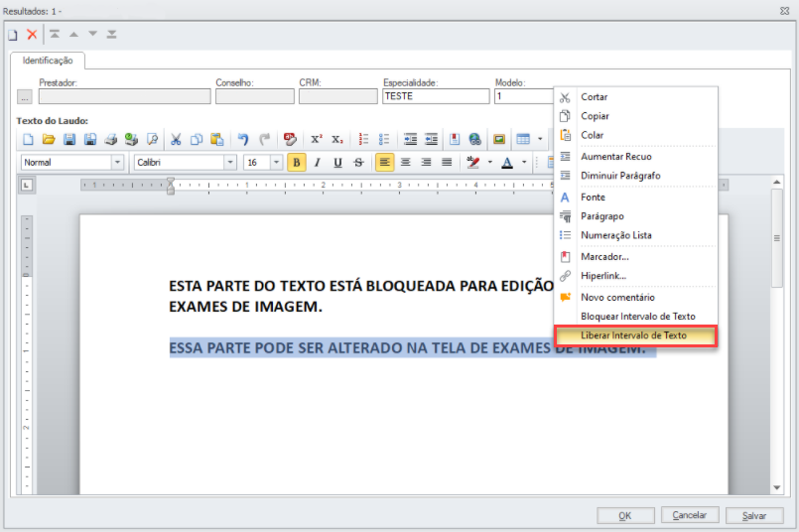Toggle Superscript formatting

tap(317, 139)
